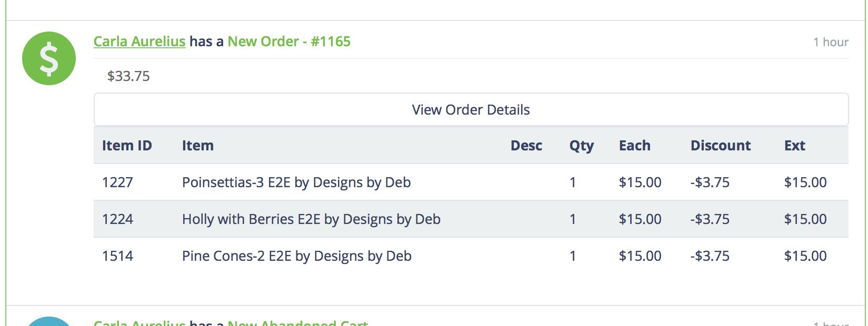This screenshot has width=868, height=326.
Task: Click item ID 1514 in the table
Action: (117, 256)
